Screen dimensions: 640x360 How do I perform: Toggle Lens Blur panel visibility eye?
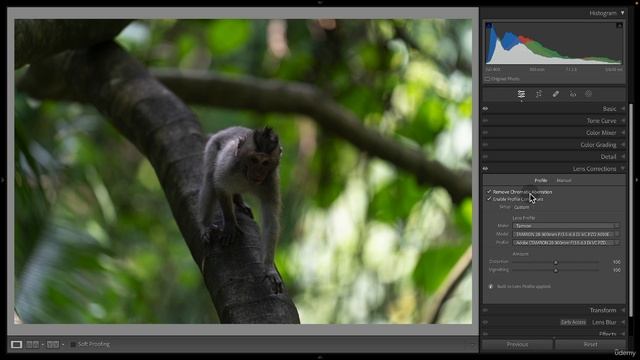(x=485, y=322)
